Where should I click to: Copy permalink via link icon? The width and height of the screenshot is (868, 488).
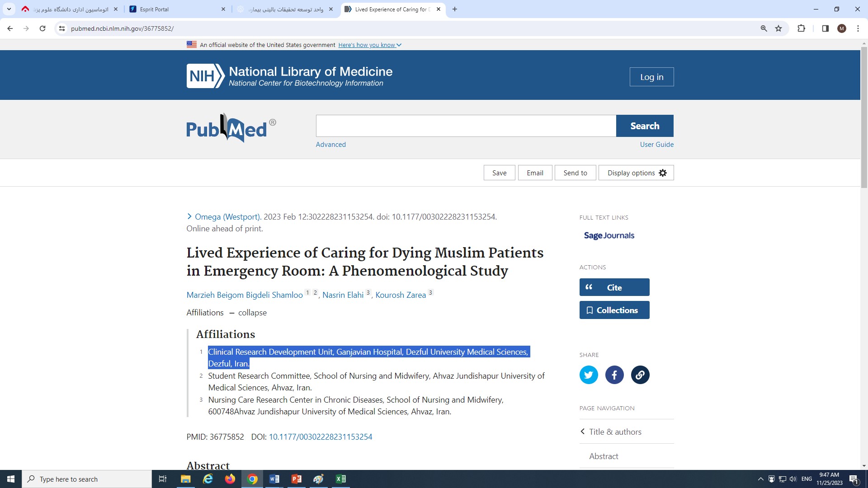point(640,375)
